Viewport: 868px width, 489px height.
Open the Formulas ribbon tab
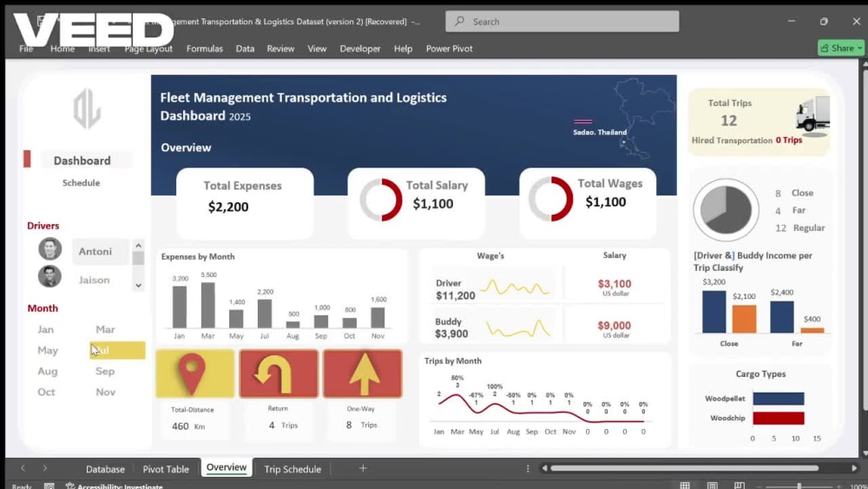204,49
